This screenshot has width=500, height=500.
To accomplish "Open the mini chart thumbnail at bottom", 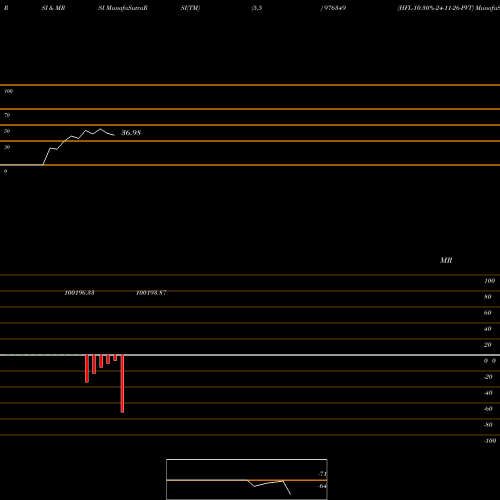I will [x=247, y=479].
